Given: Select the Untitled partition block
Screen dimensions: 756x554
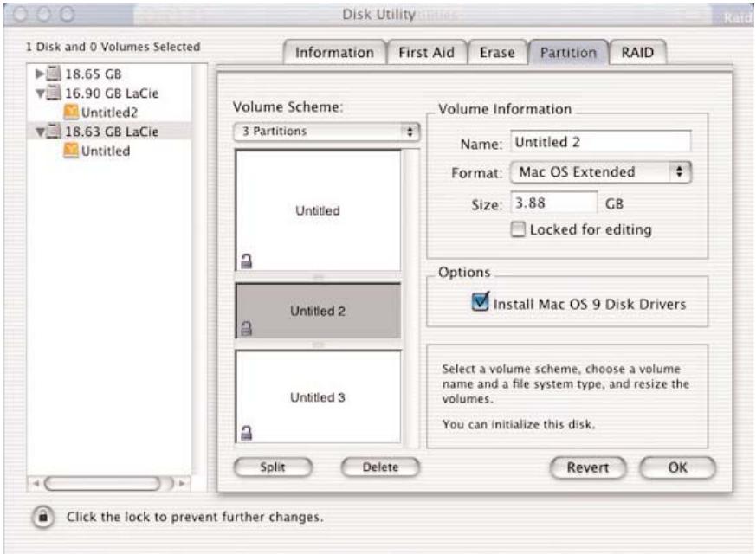Looking at the screenshot, I should click(x=318, y=210).
